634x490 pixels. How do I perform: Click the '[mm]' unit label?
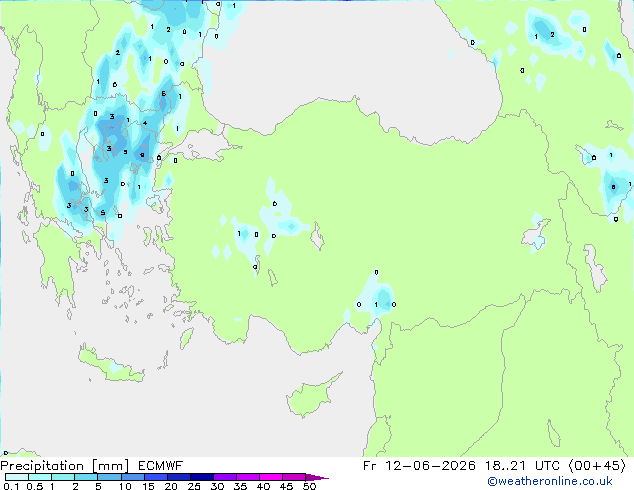click(x=110, y=466)
